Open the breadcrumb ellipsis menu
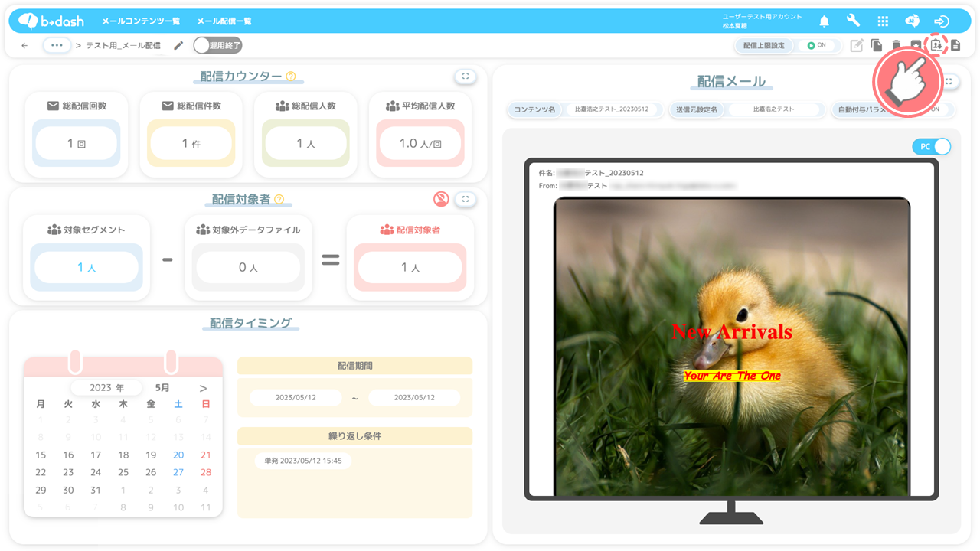The width and height of the screenshot is (980, 551). point(56,45)
